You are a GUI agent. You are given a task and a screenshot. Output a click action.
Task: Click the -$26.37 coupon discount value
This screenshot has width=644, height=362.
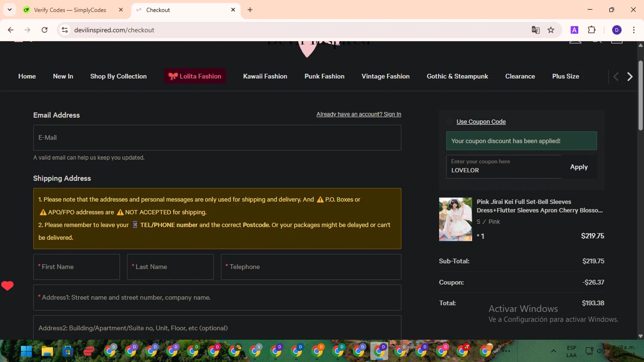point(593,283)
